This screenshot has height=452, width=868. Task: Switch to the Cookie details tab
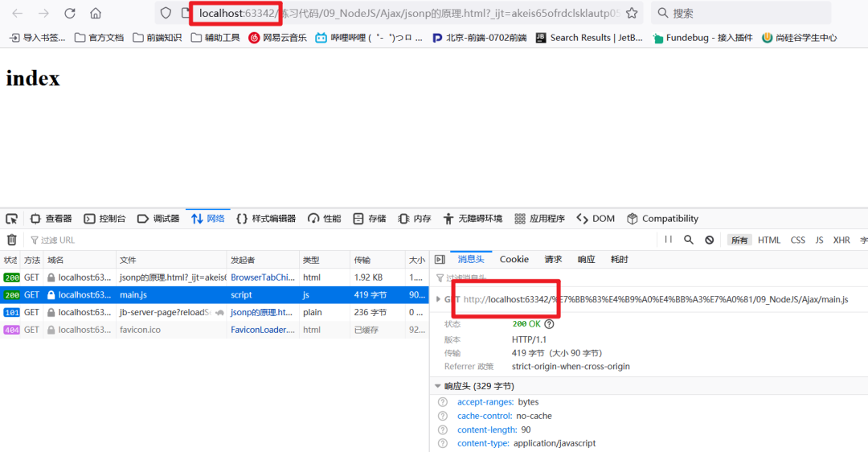tap(514, 259)
